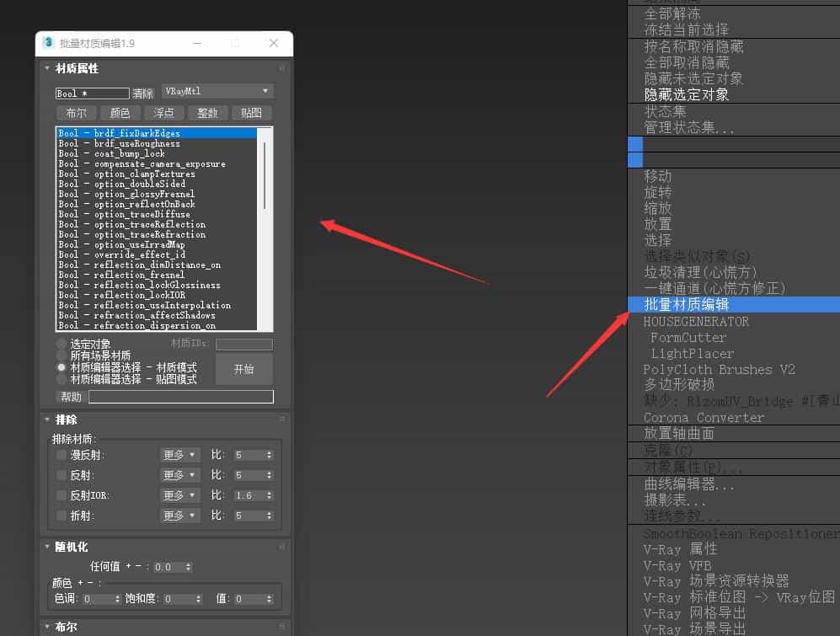
Task: Choose 批量材质编辑 from the quad menu
Action: pos(687,305)
